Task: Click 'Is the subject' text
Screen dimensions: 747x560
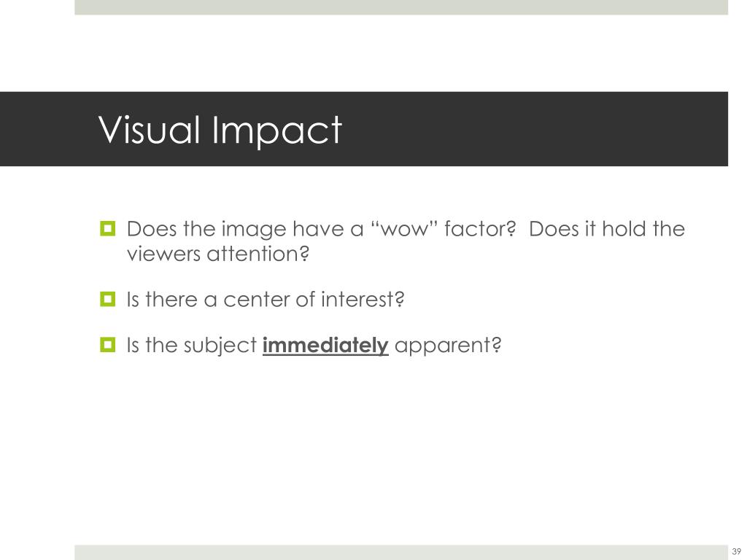Action: pos(192,346)
